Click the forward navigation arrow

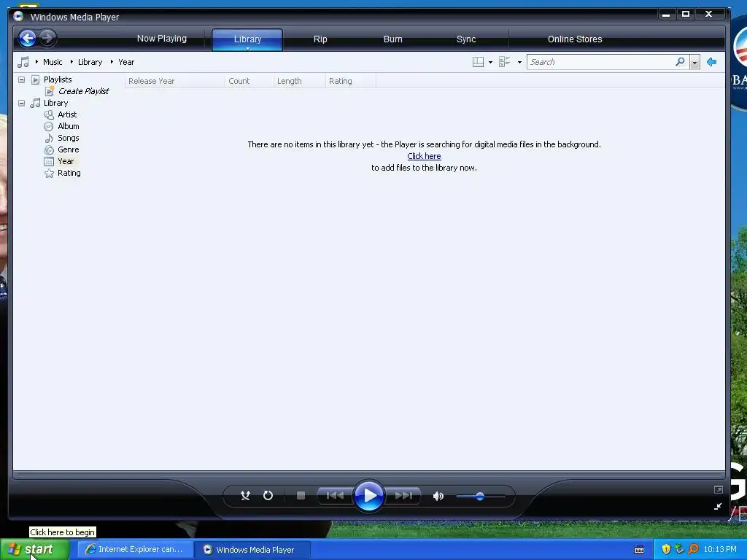[47, 38]
